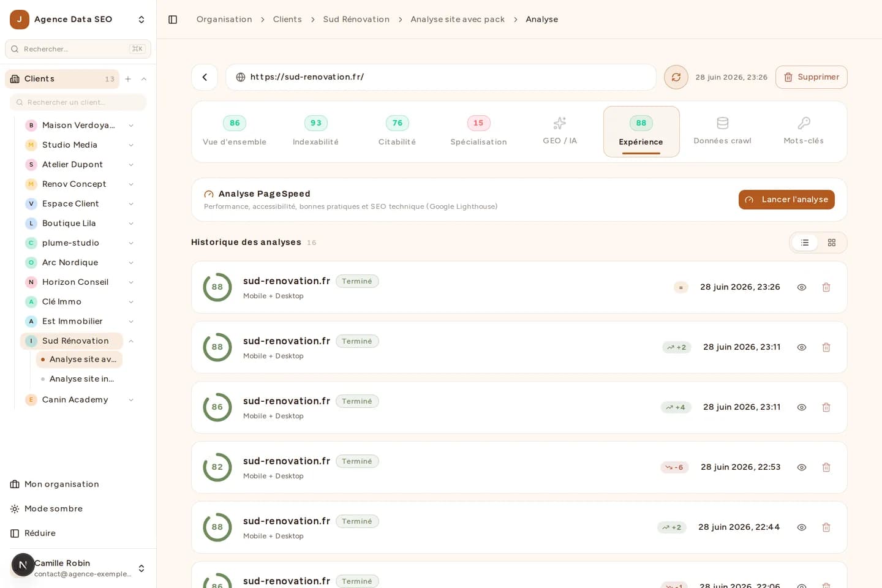Click the 88 score ring at 23:26
This screenshot has height=588, width=882.
click(x=217, y=287)
